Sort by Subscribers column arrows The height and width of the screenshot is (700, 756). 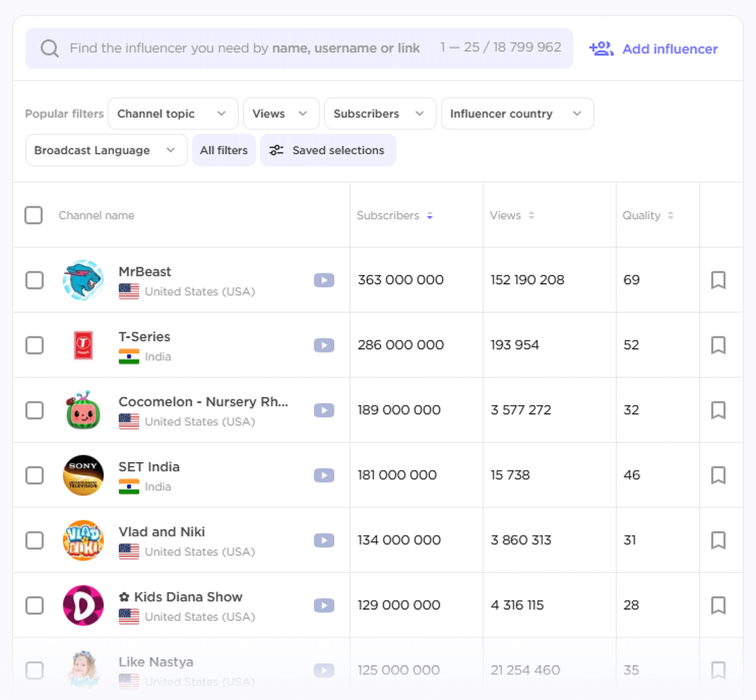click(x=430, y=216)
